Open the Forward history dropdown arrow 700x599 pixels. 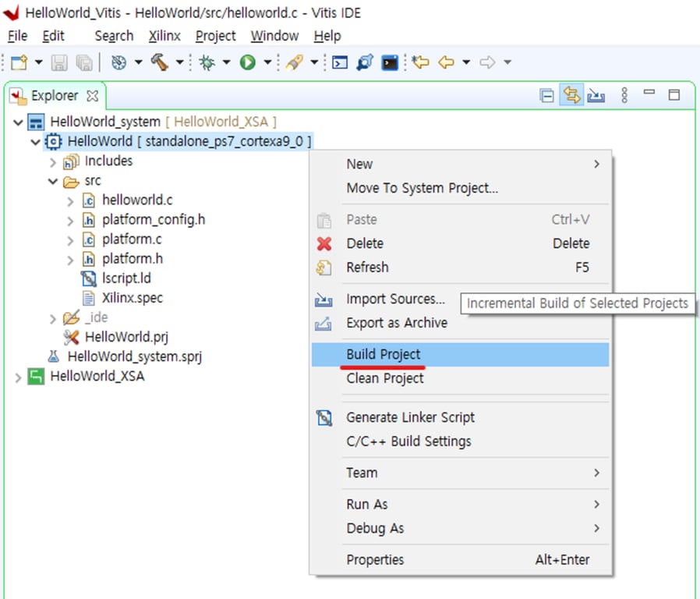[x=507, y=62]
